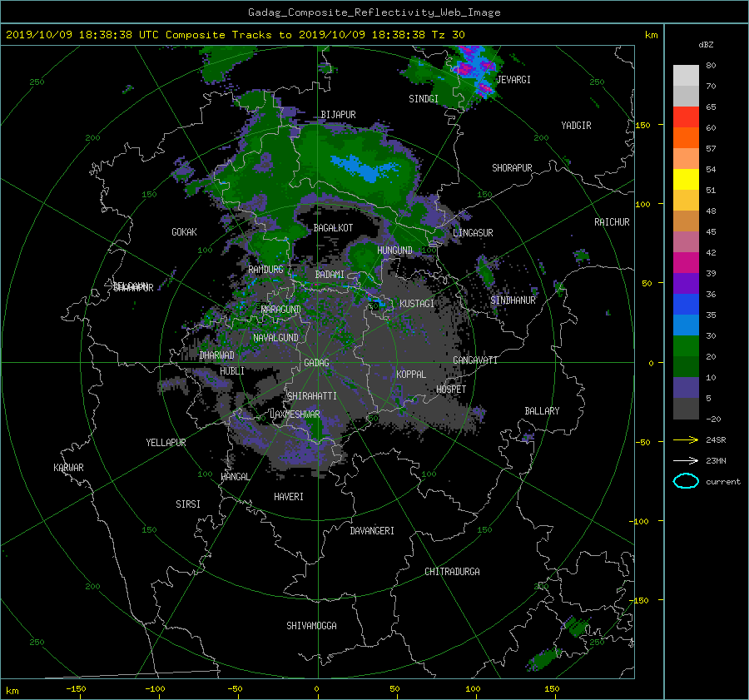Click the BALLARY label
This screenshot has height=700, width=749.
click(x=542, y=411)
